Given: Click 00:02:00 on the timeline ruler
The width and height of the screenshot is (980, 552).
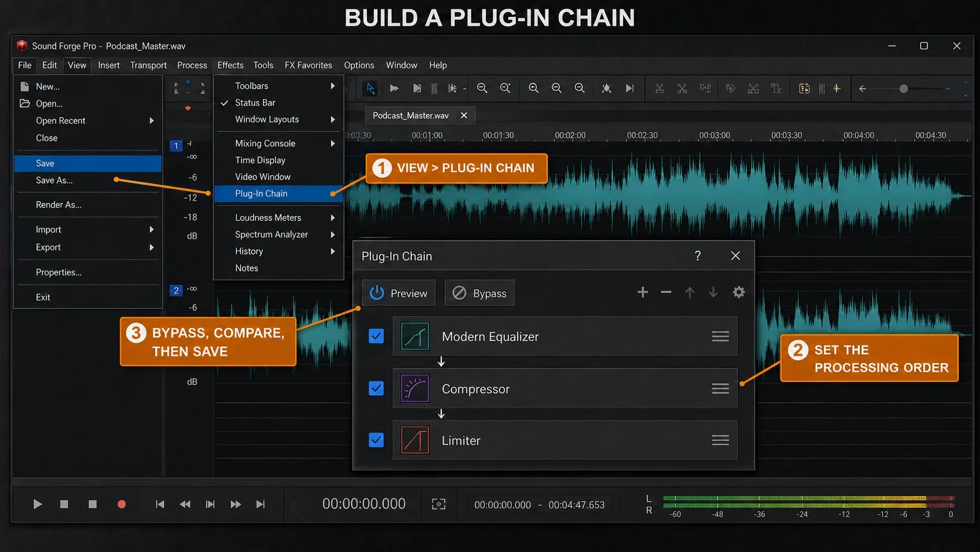Looking at the screenshot, I should coord(570,136).
